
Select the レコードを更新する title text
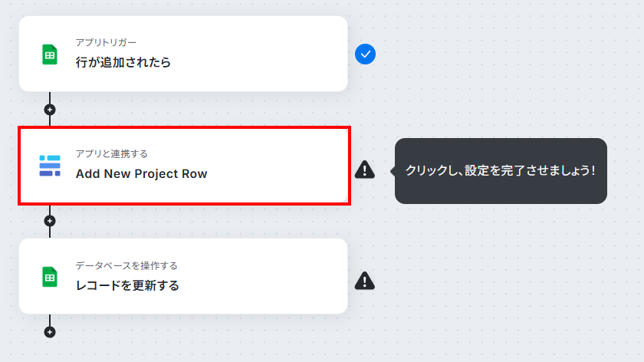pyautogui.click(x=127, y=285)
